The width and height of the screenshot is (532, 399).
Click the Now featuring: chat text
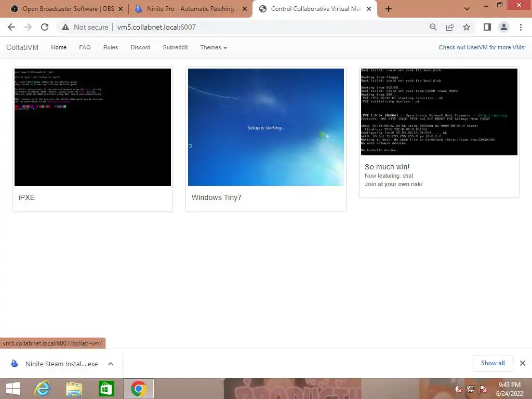click(389, 176)
